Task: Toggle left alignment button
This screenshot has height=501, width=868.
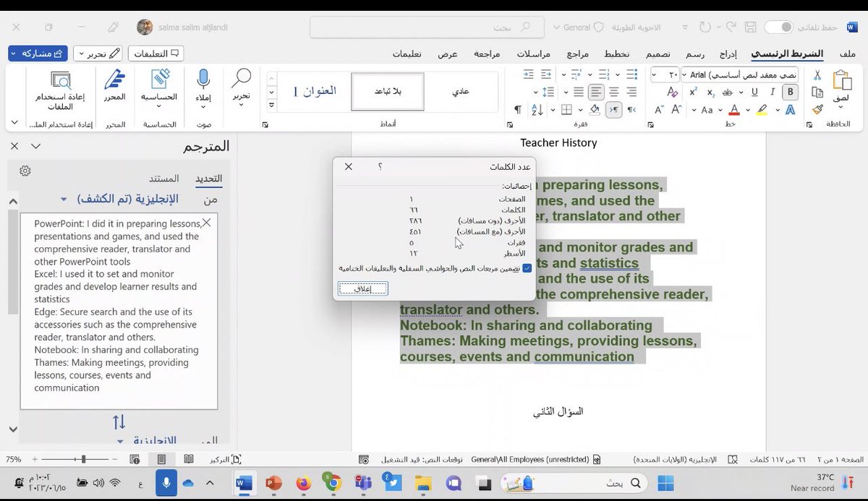Action: [x=596, y=92]
